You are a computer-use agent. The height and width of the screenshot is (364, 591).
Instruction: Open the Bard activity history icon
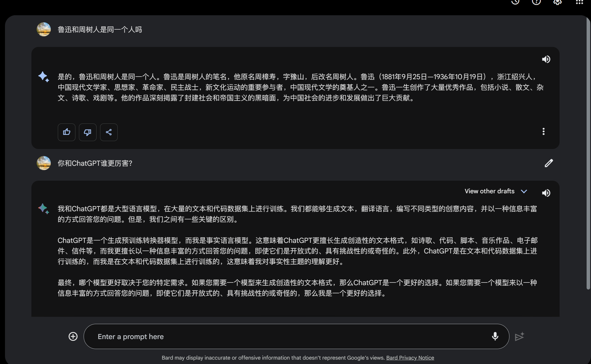(515, 2)
